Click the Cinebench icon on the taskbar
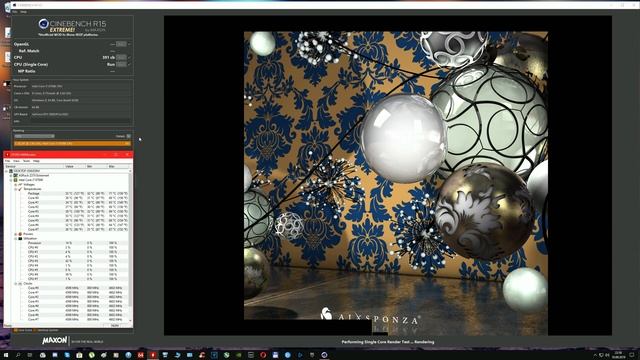This screenshot has height=360, width=640. [x=324, y=355]
